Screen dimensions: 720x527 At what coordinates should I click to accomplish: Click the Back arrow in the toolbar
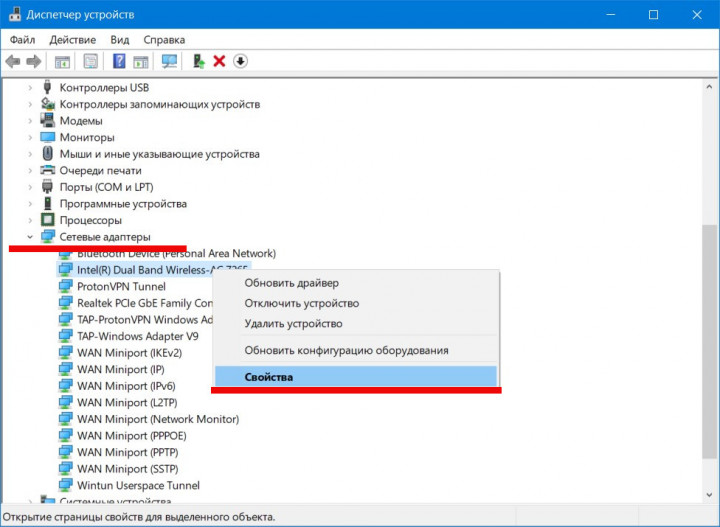(13, 62)
